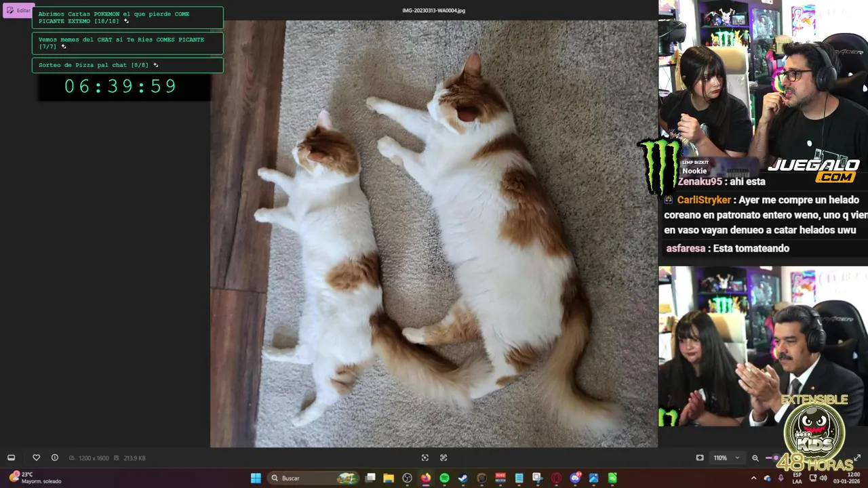Open the Notepad taskbar icon
The image size is (868, 488).
click(x=519, y=478)
